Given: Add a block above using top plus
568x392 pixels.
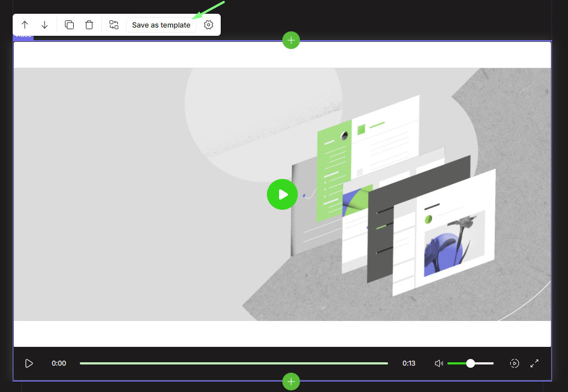Looking at the screenshot, I should [291, 40].
